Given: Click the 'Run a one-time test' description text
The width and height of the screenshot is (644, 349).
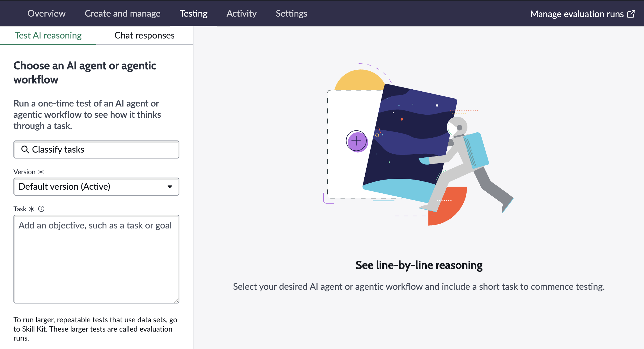Looking at the screenshot, I should [x=87, y=115].
